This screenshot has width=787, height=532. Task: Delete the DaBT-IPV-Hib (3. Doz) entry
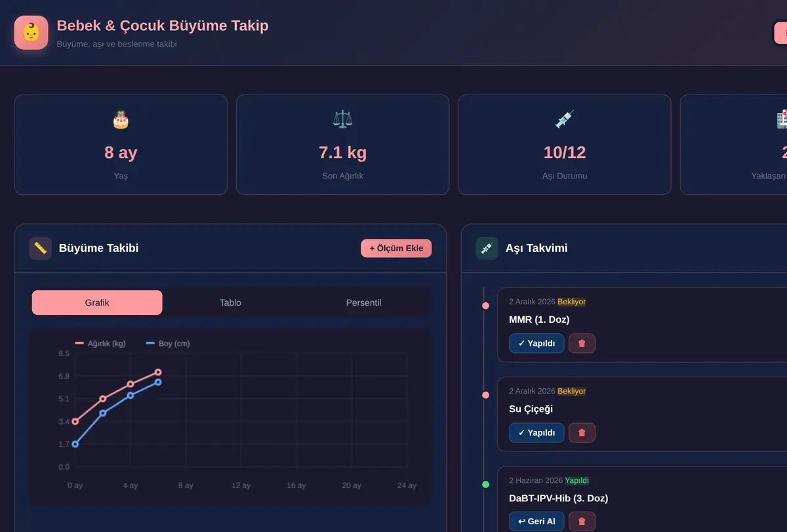click(582, 522)
